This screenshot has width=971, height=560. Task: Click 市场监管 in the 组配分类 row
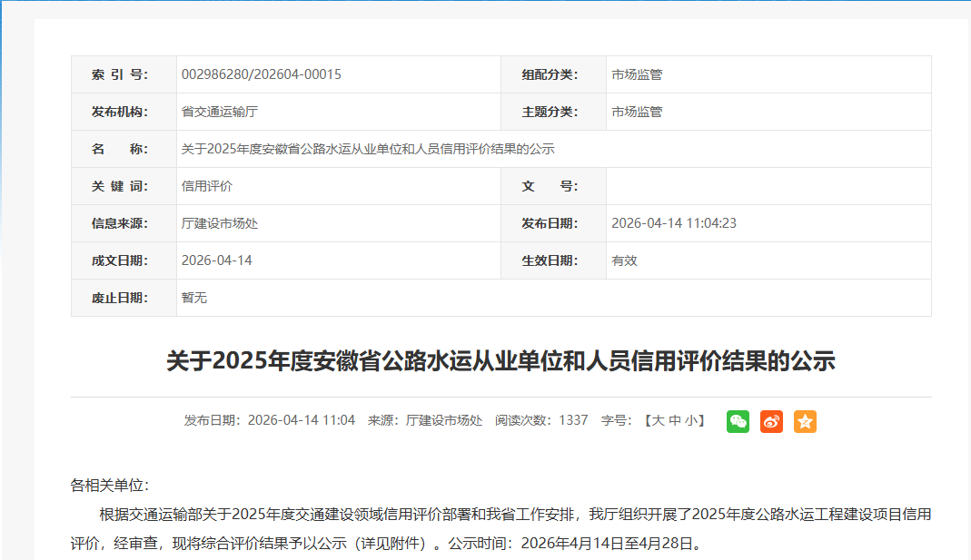tap(637, 74)
